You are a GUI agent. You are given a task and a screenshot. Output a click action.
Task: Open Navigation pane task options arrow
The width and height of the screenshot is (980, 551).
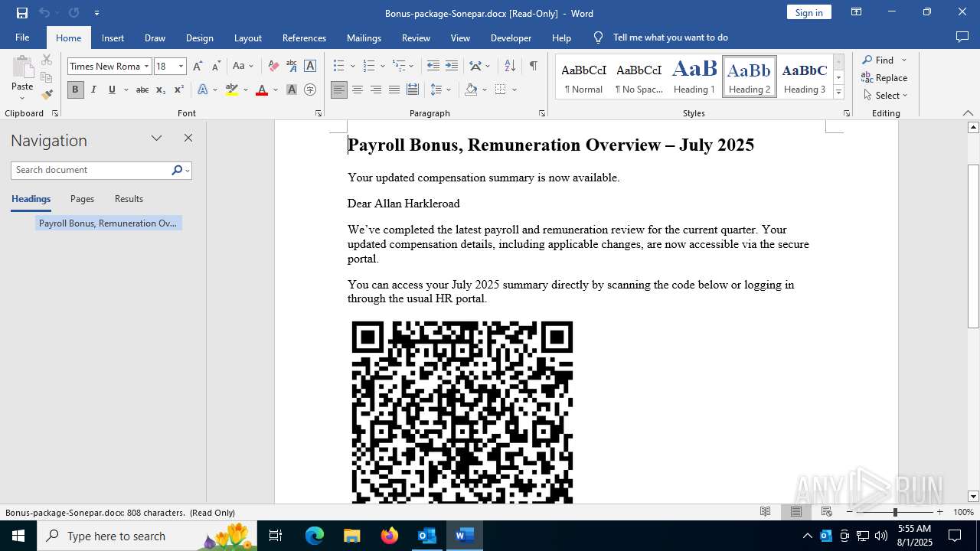156,138
